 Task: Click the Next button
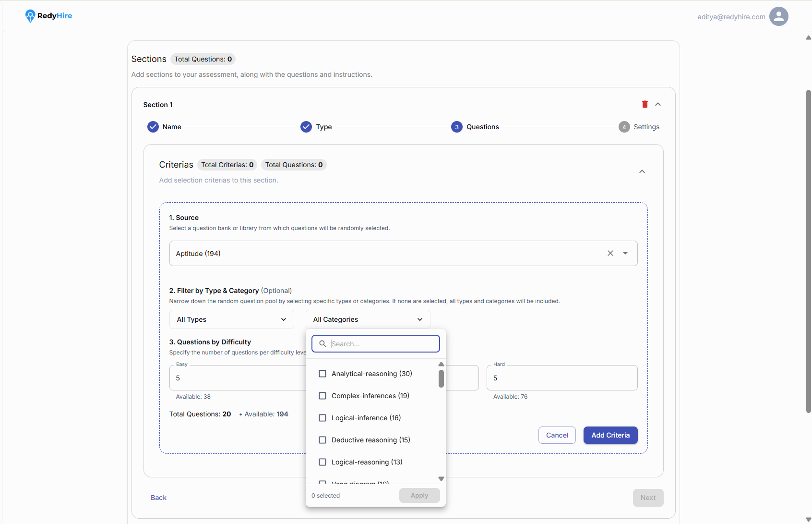point(648,498)
